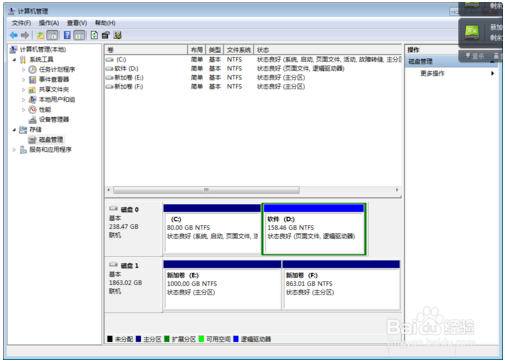
Task: Expand the 共享文件夹 node arrow
Action: [x=23, y=90]
